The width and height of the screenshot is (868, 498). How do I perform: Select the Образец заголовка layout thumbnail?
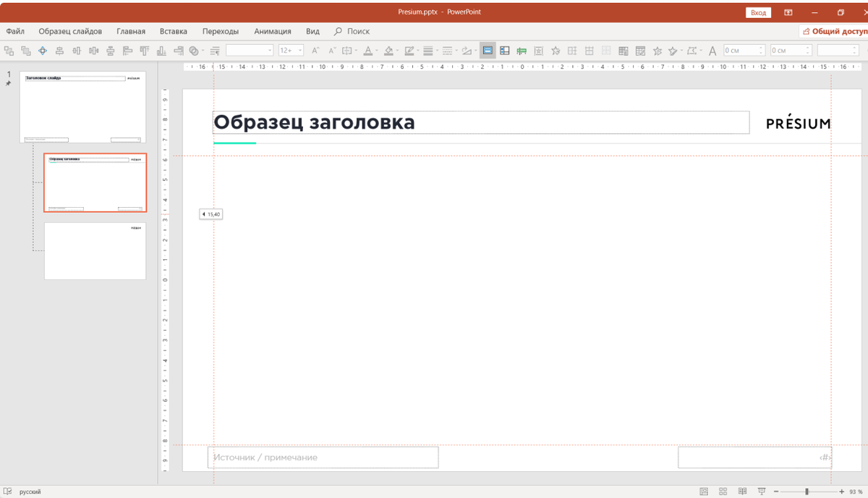click(95, 182)
